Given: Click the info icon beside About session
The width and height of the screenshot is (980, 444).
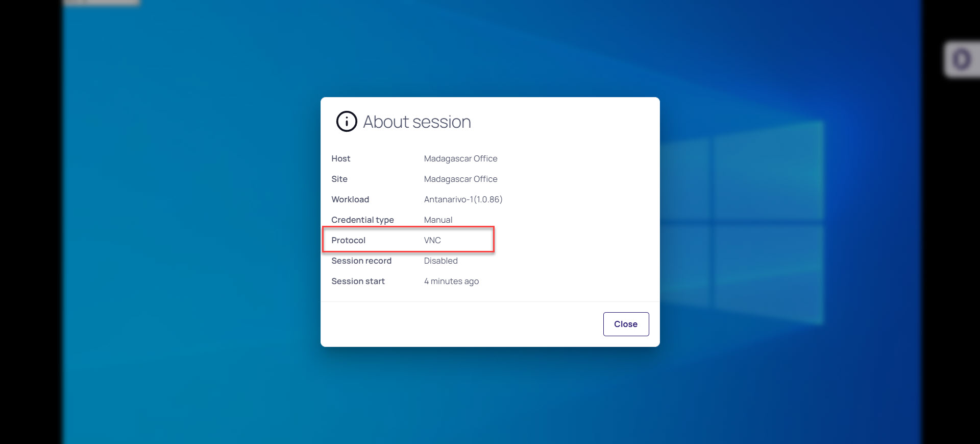Looking at the screenshot, I should [x=347, y=122].
